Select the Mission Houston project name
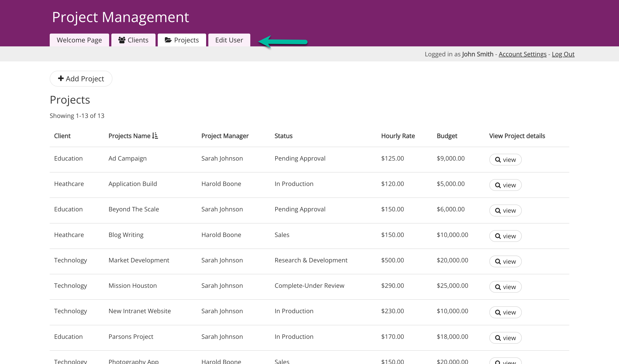Viewport: 619px width, 364px height. [133, 285]
